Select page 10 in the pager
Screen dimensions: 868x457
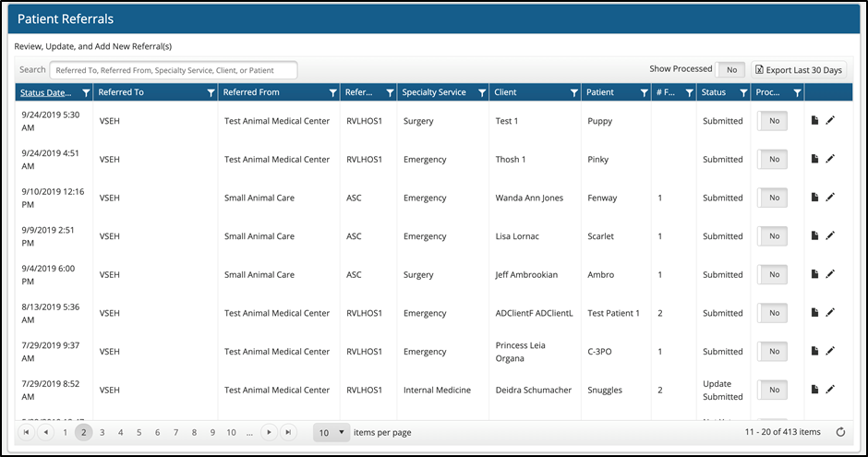(231, 432)
